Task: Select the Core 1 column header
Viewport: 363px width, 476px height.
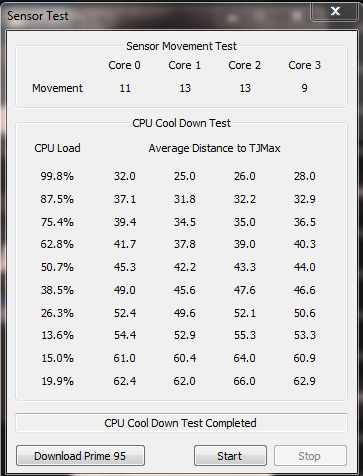Action: tap(184, 65)
